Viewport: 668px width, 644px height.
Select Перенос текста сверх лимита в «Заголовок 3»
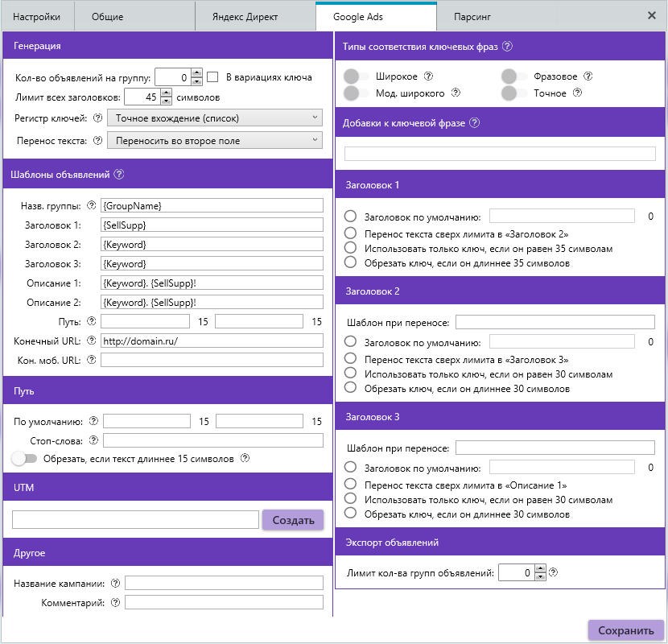pos(350,358)
